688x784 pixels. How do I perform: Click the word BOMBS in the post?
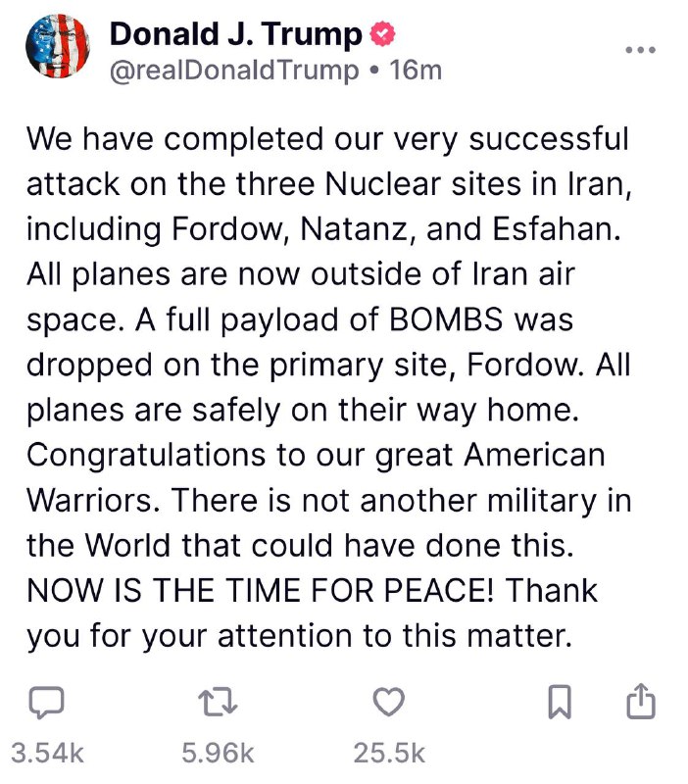pyautogui.click(x=446, y=319)
